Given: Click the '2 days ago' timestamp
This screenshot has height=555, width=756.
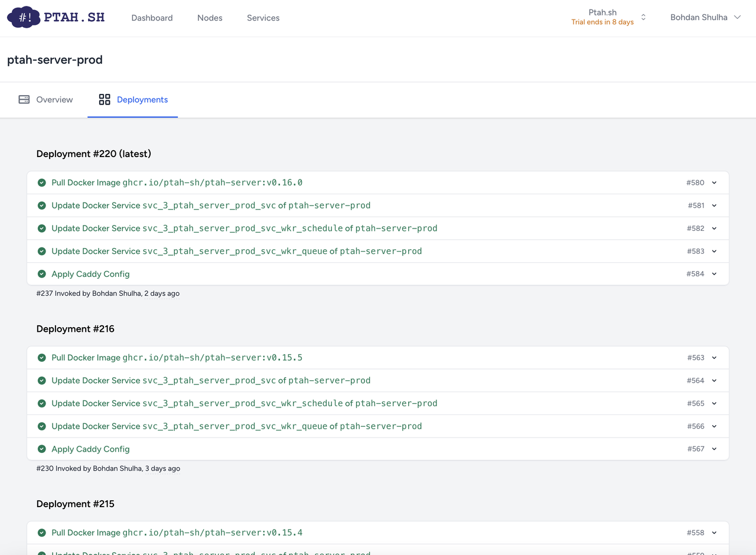Looking at the screenshot, I should [x=162, y=293].
